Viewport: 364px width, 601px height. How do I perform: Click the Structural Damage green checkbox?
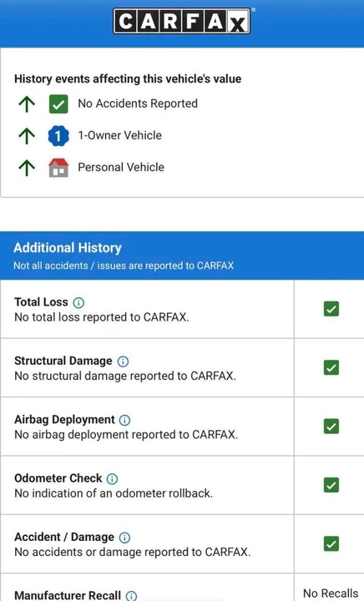(x=331, y=367)
